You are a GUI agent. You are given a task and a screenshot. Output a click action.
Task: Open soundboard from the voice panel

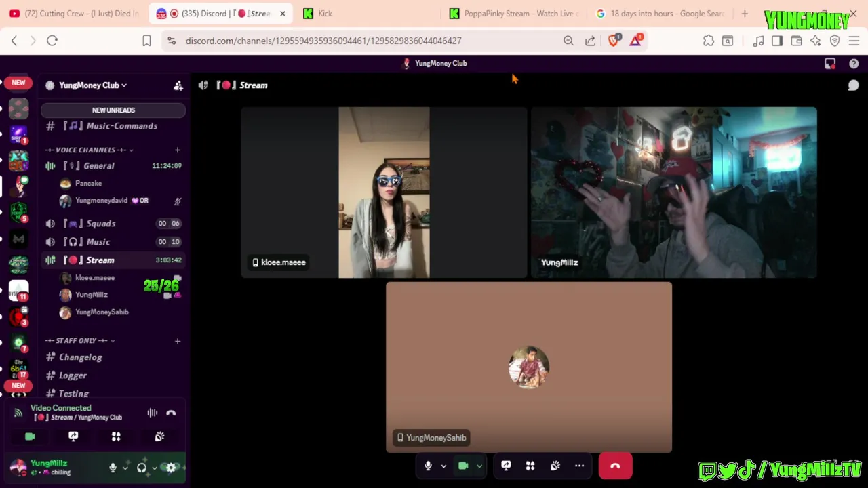(159, 436)
